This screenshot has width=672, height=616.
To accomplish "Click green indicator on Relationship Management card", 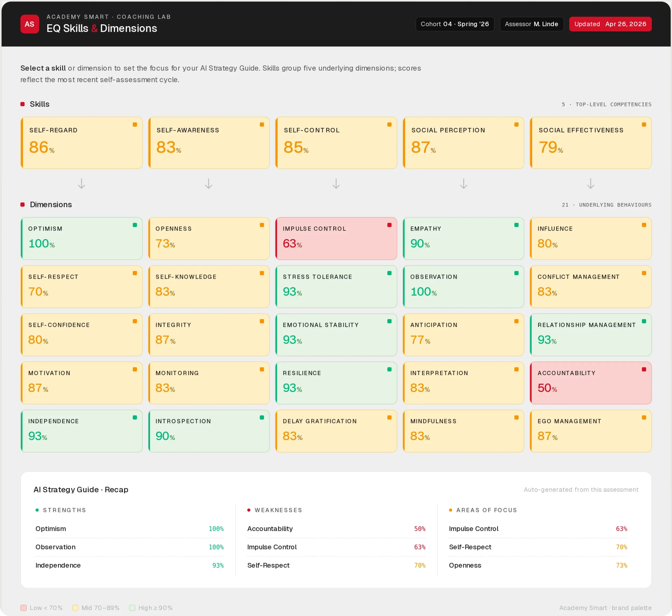I will 644,322.
